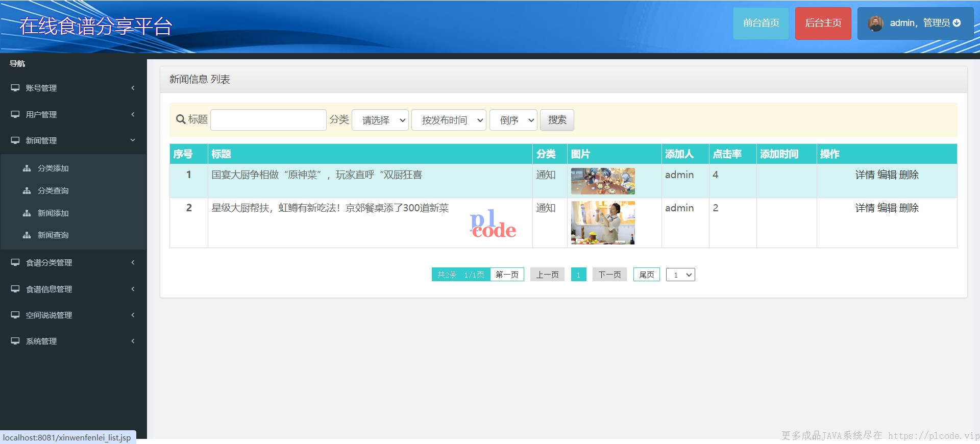Open 详情 for the 国宴大厨 row
This screenshot has height=444, width=980.
(865, 175)
